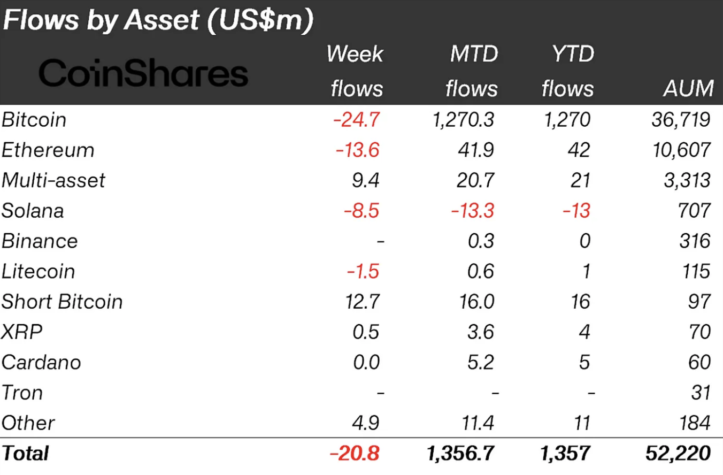Click the Cardano row label

pos(41,362)
